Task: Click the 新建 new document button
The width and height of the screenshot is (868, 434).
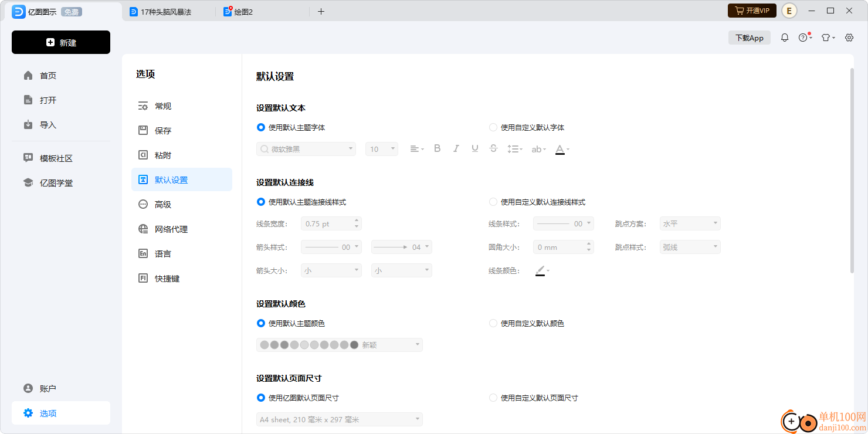Action: coord(61,42)
